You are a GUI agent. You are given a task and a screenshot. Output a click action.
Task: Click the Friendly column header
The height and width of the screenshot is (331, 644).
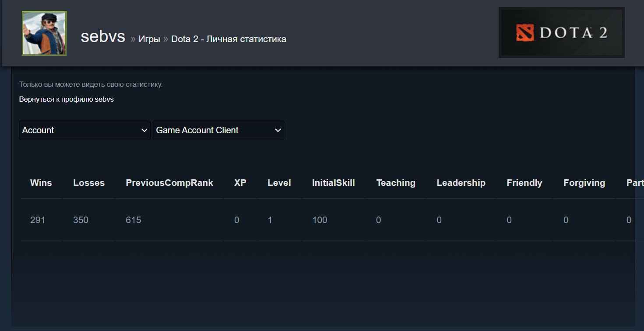coord(524,183)
